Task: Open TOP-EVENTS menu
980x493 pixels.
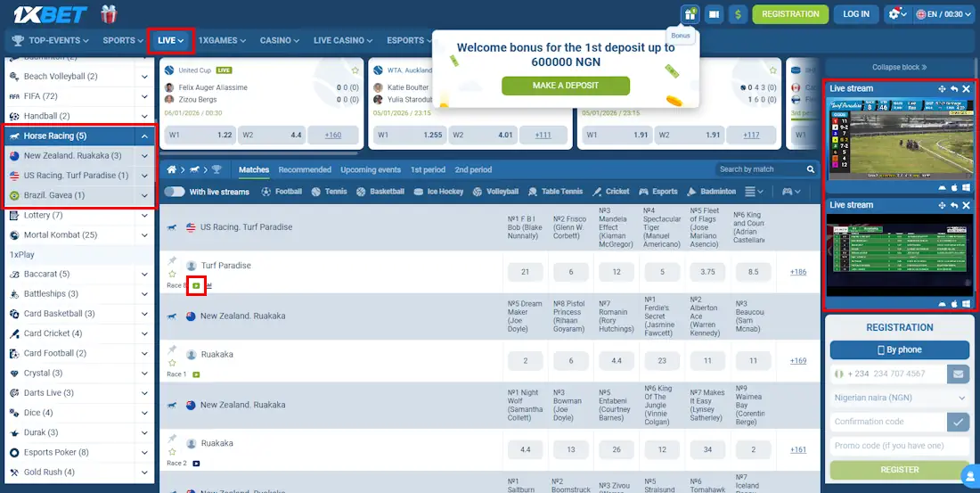Action: [50, 41]
